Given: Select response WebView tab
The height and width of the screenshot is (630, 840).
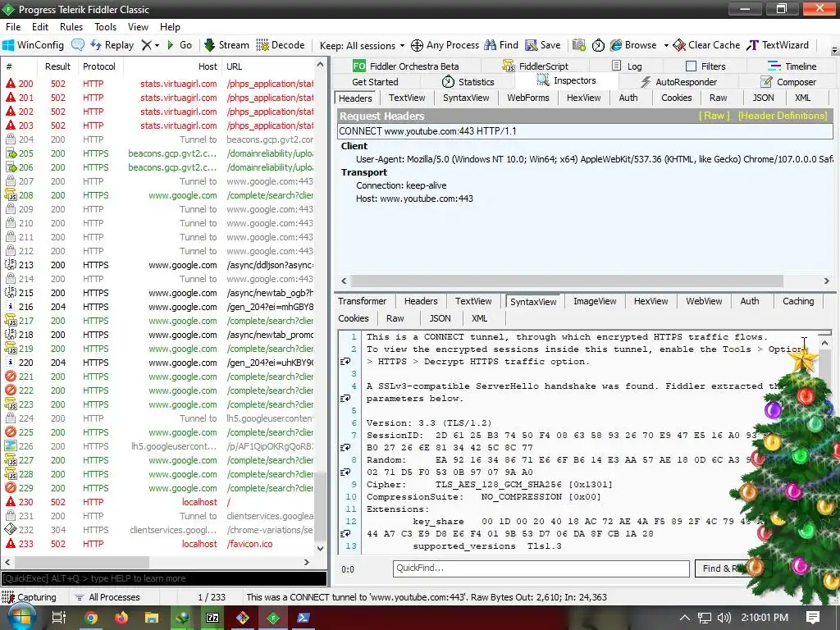Looking at the screenshot, I should 704,301.
